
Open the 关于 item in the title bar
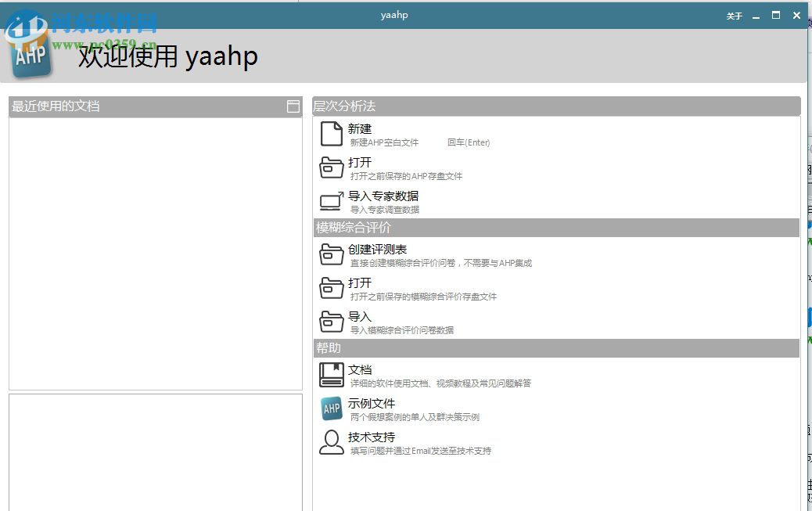pos(734,15)
